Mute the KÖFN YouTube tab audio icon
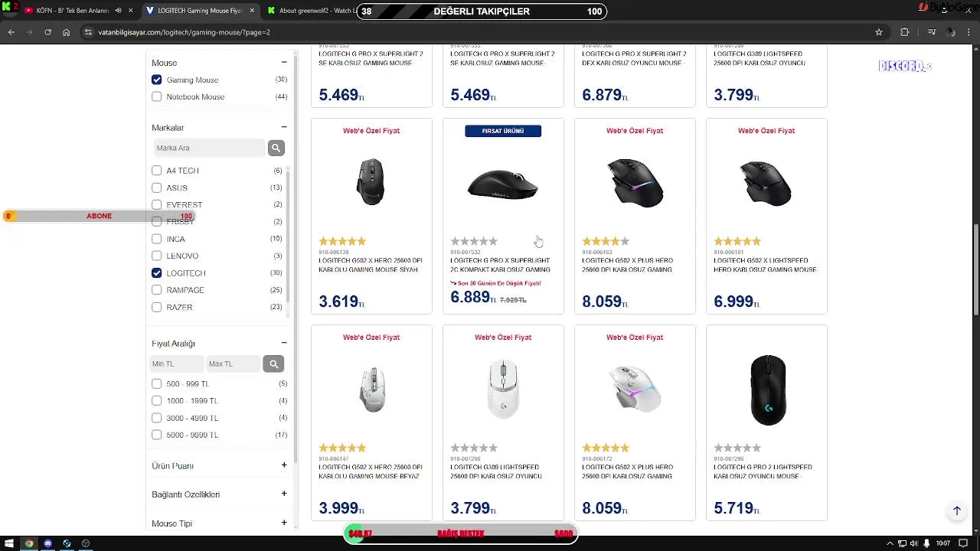 [118, 11]
